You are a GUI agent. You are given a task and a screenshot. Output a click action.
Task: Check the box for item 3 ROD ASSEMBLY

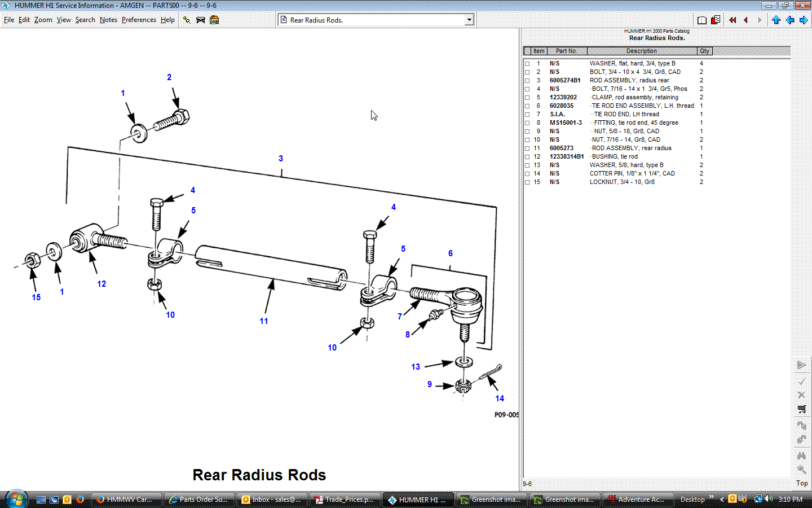(527, 81)
